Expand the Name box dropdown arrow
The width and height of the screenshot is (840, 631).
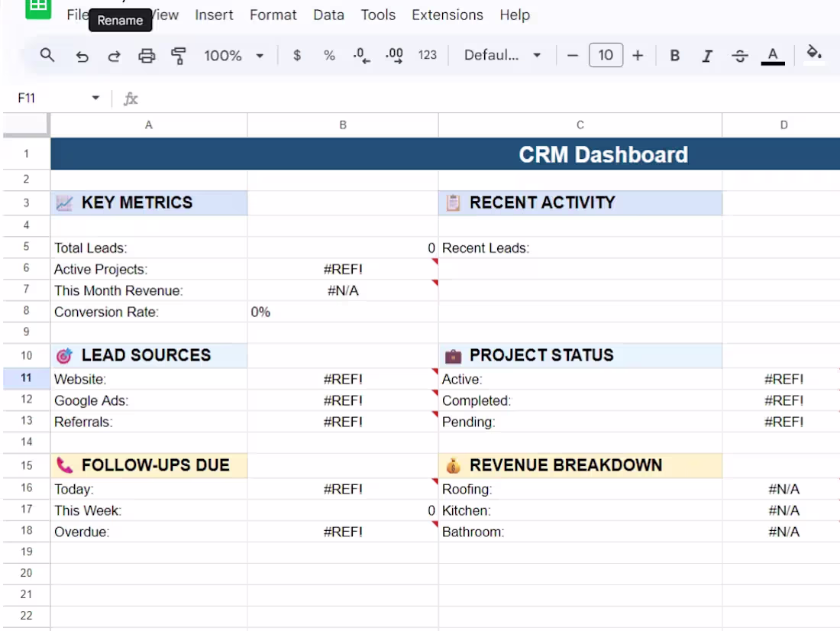tap(95, 98)
